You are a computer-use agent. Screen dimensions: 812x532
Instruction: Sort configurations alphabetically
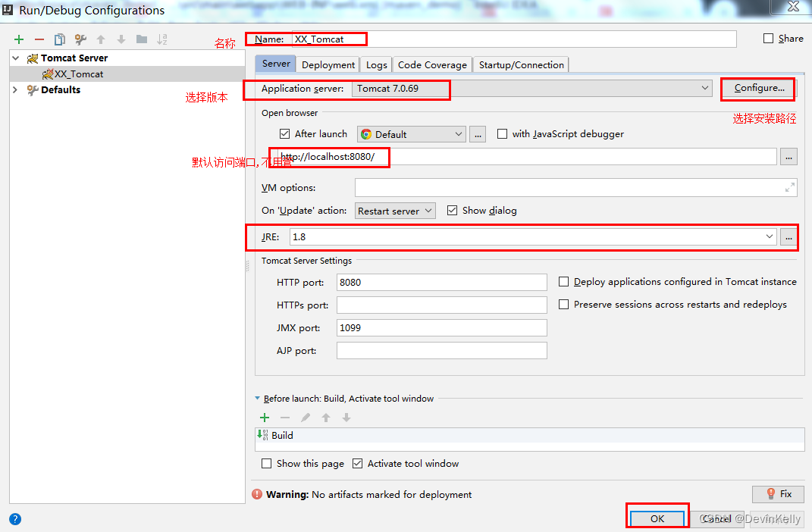coord(162,39)
